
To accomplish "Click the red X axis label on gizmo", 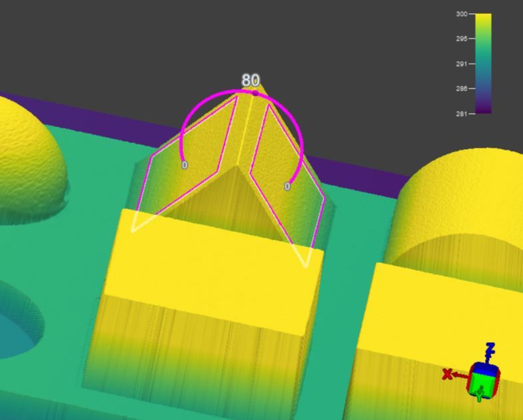I will click(x=447, y=374).
